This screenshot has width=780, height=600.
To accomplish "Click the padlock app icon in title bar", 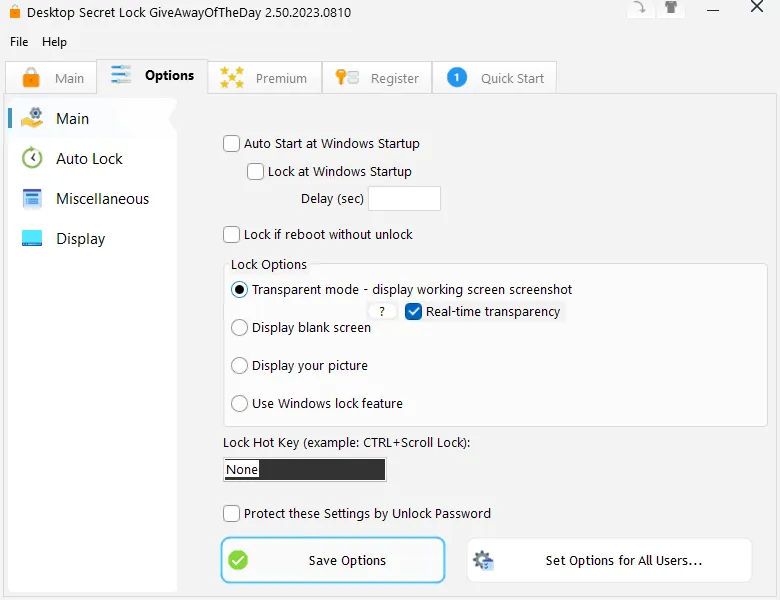I will 15,11.
